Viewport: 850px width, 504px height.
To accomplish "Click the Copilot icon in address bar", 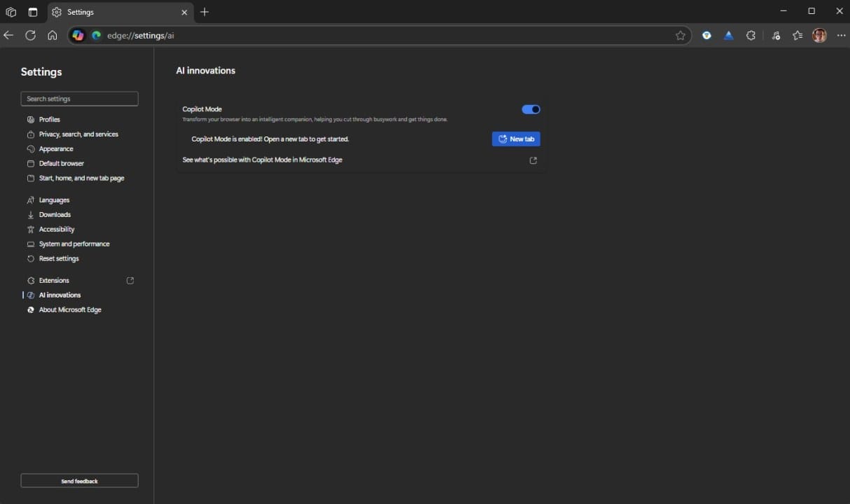I will [78, 36].
